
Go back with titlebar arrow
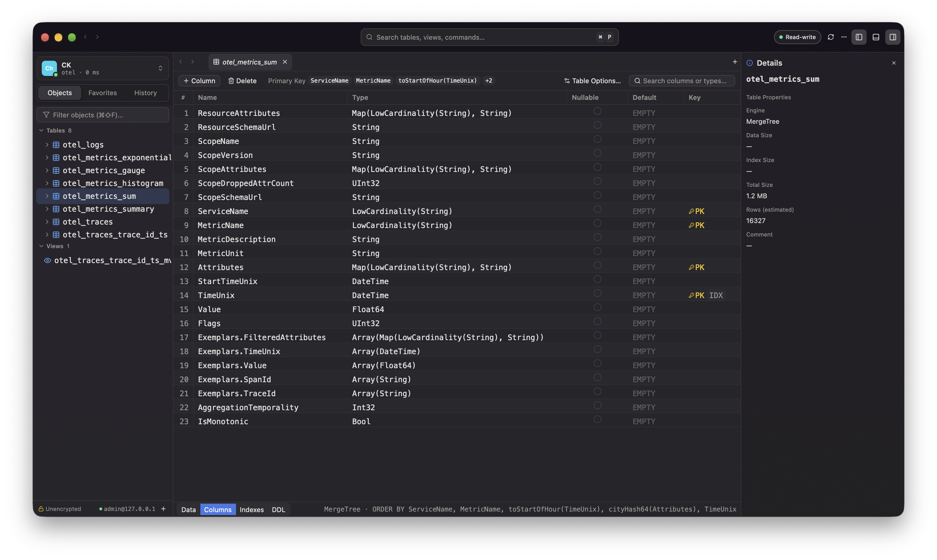[x=85, y=37]
